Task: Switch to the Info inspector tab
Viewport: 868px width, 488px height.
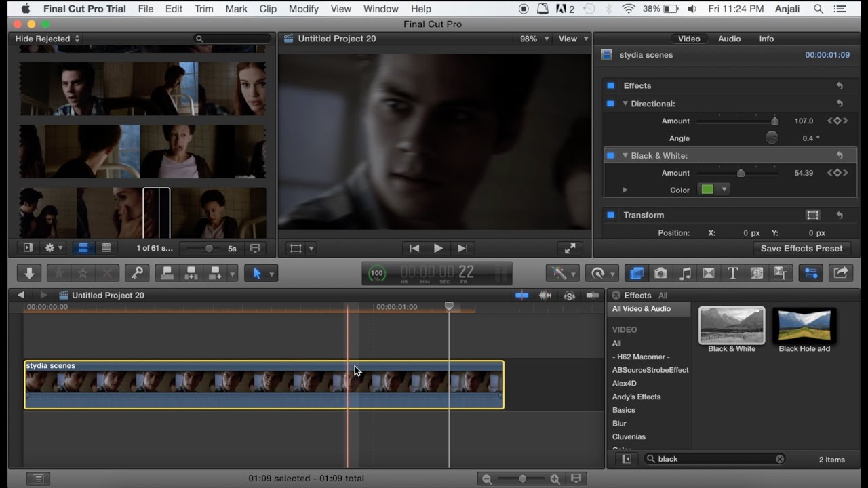Action: (766, 39)
